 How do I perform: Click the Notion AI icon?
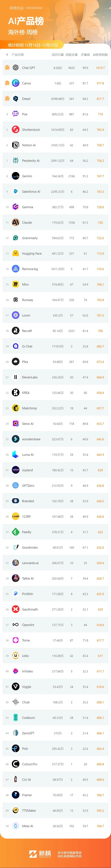pos(15,145)
